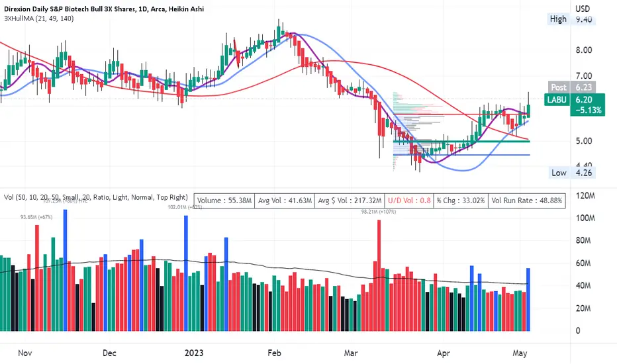Click the 5.00 price axis value

[x=584, y=141]
